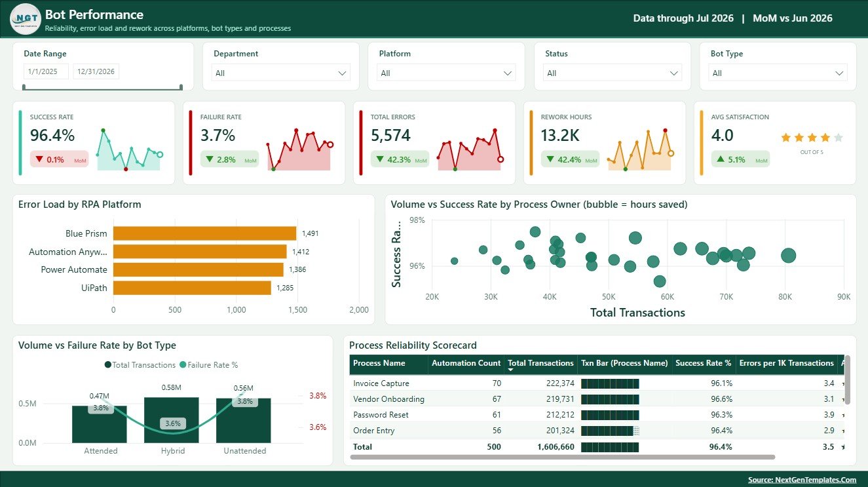Sort by Errors per 1K Transactions header
The height and width of the screenshot is (487, 868).
point(786,363)
